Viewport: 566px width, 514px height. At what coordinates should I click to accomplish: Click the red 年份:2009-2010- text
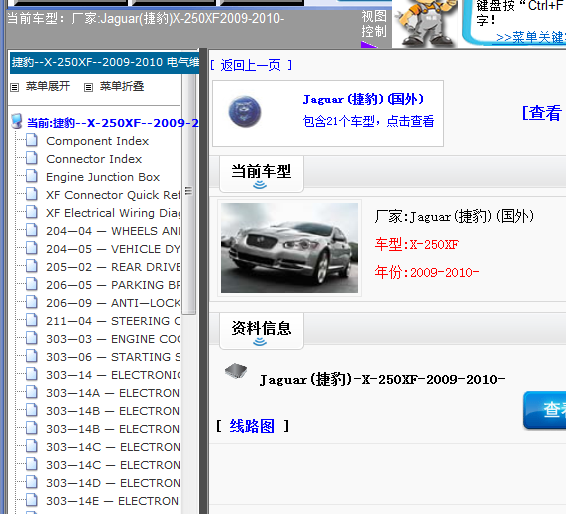[427, 273]
